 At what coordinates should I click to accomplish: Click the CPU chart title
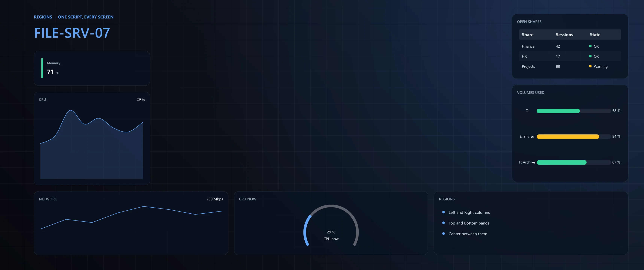tap(42, 99)
